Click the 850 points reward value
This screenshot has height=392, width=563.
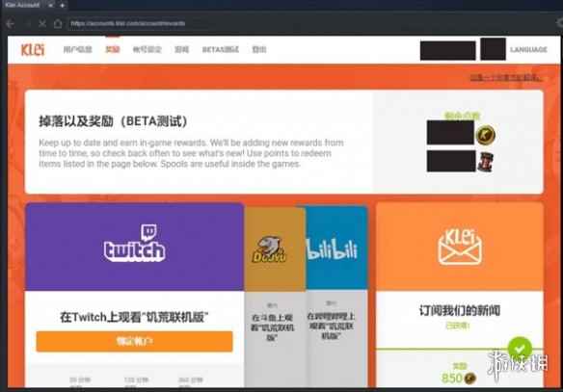pyautogui.click(x=452, y=378)
